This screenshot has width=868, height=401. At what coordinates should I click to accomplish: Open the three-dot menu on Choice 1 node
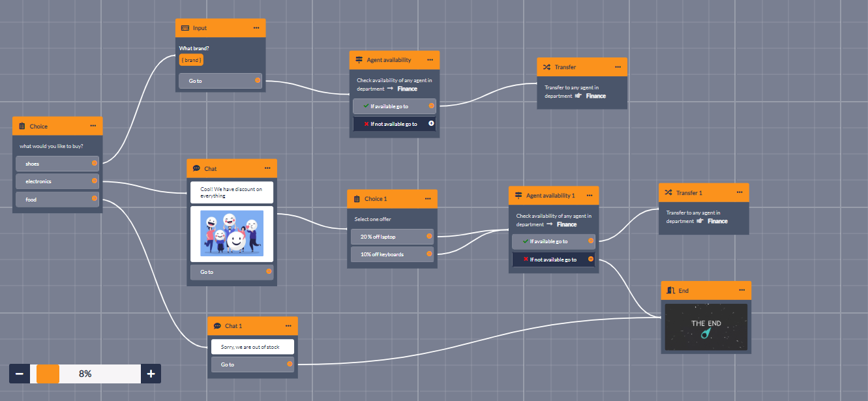click(x=428, y=199)
